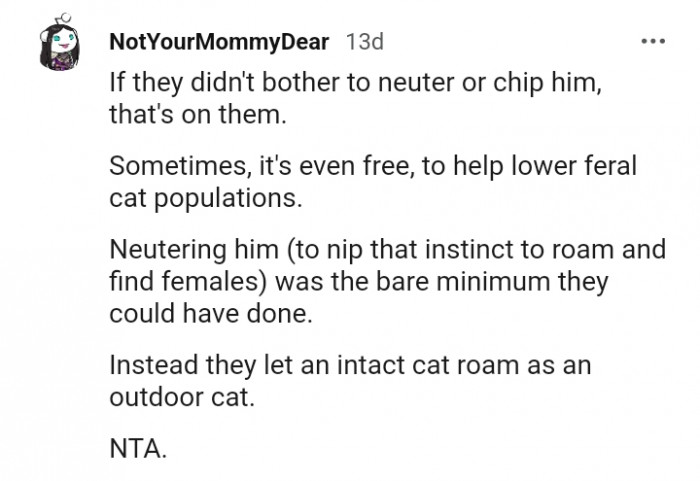This screenshot has width=700, height=481.
Task: Click the "NTA." verdict text
Action: [x=138, y=448]
